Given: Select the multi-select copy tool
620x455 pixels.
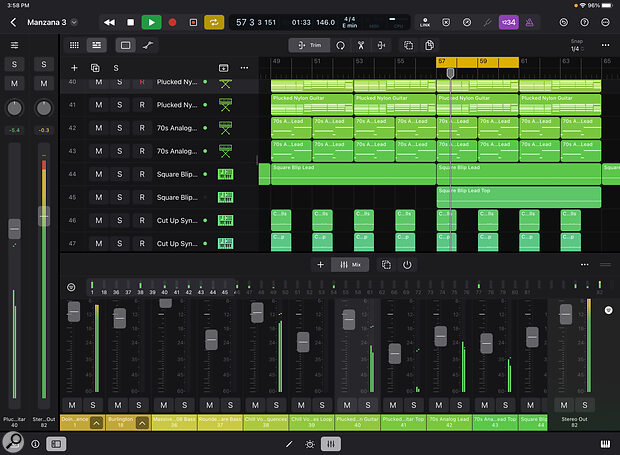Looking at the screenshot, I should pos(408,45).
